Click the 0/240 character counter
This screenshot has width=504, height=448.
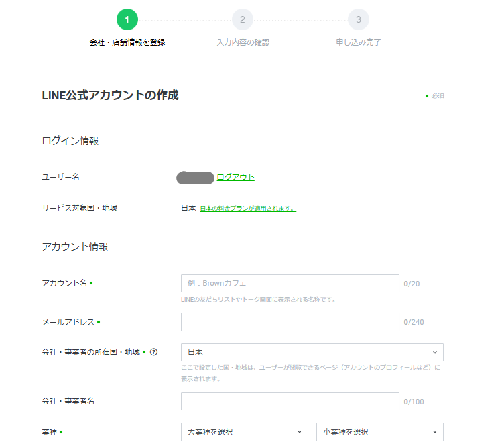pos(414,322)
